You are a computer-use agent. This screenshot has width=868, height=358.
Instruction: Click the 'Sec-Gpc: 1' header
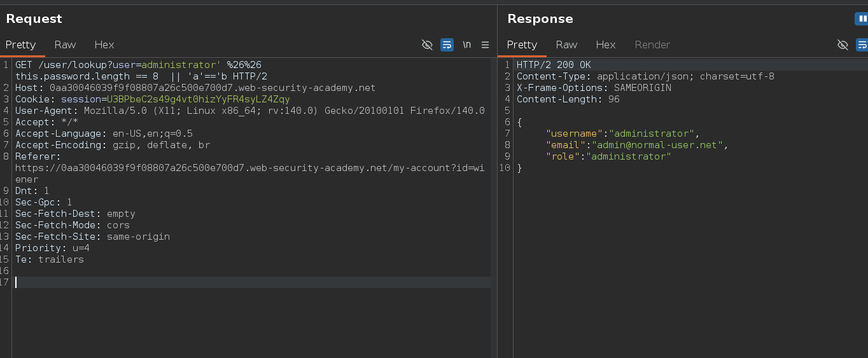pos(44,202)
